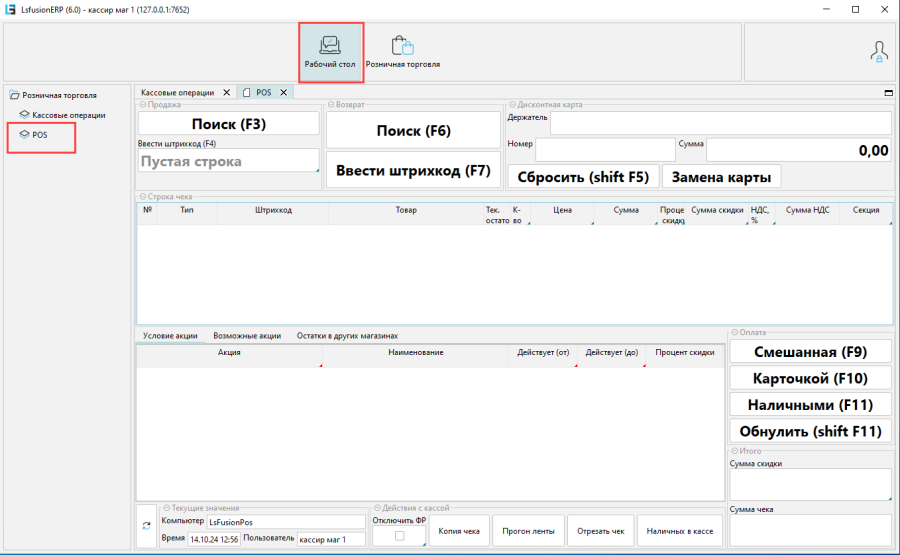Close the Кассовые операции tab
Viewport: 900px width, 555px height.
[x=224, y=92]
